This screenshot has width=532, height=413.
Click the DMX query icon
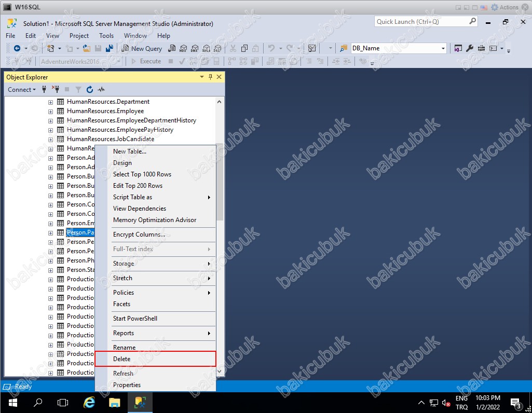[195, 48]
